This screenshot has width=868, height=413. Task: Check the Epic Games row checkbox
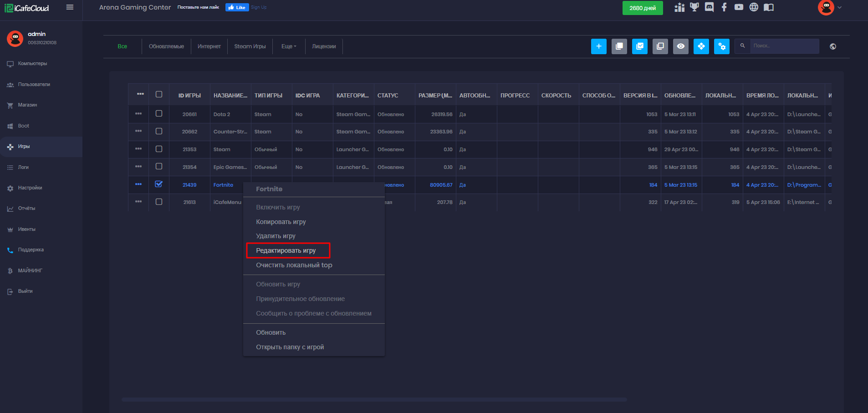pos(159,166)
